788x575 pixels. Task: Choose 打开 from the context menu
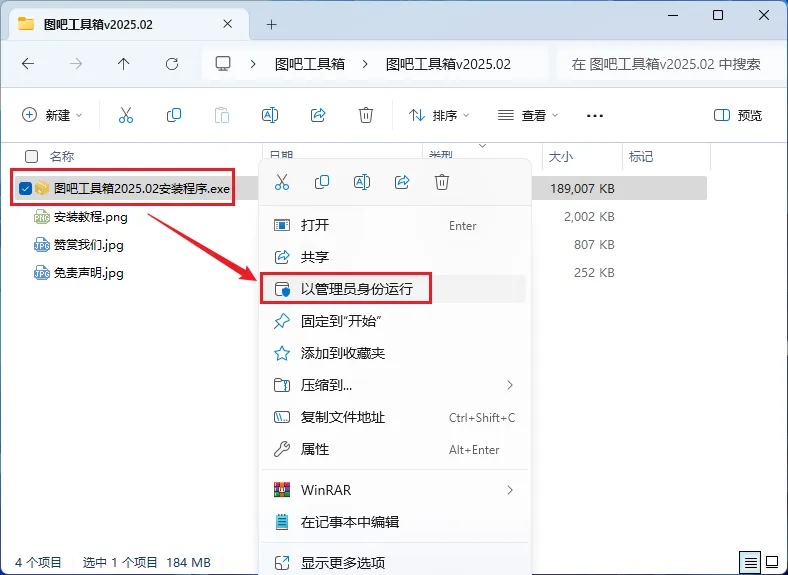tap(394, 225)
